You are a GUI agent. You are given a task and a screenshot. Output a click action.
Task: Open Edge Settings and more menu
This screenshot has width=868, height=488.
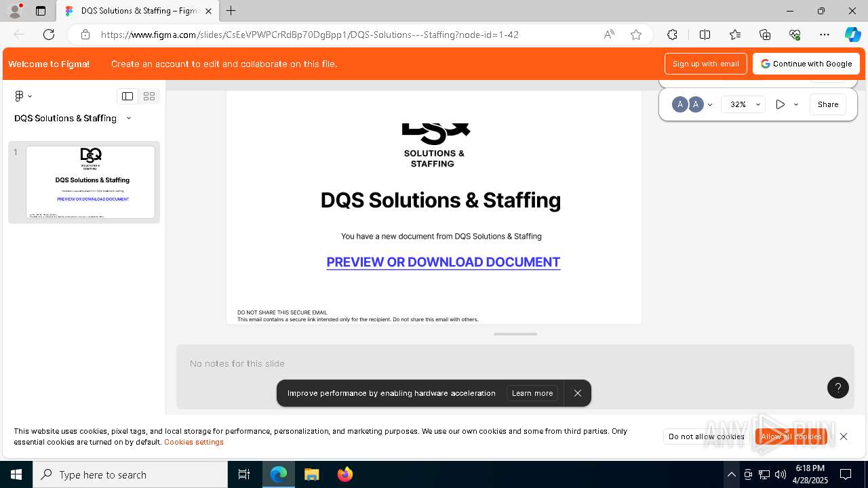[x=825, y=35]
